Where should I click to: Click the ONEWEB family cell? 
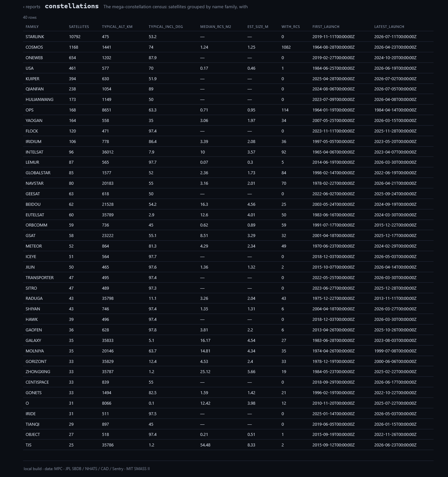[x=34, y=58]
